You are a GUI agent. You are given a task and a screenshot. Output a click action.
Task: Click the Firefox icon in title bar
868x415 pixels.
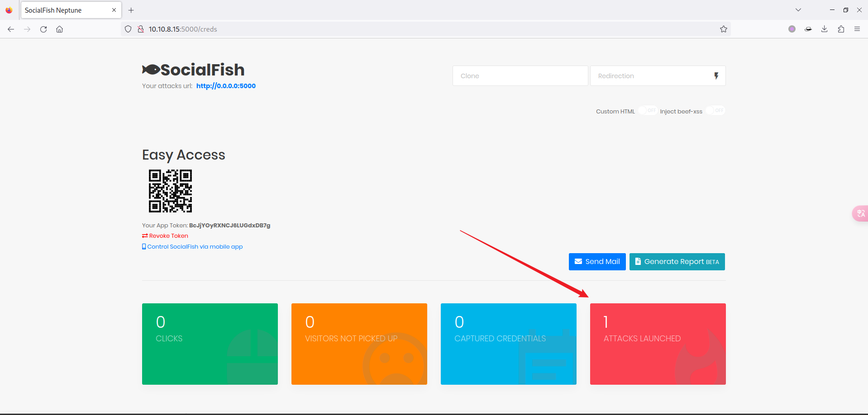[x=9, y=10]
